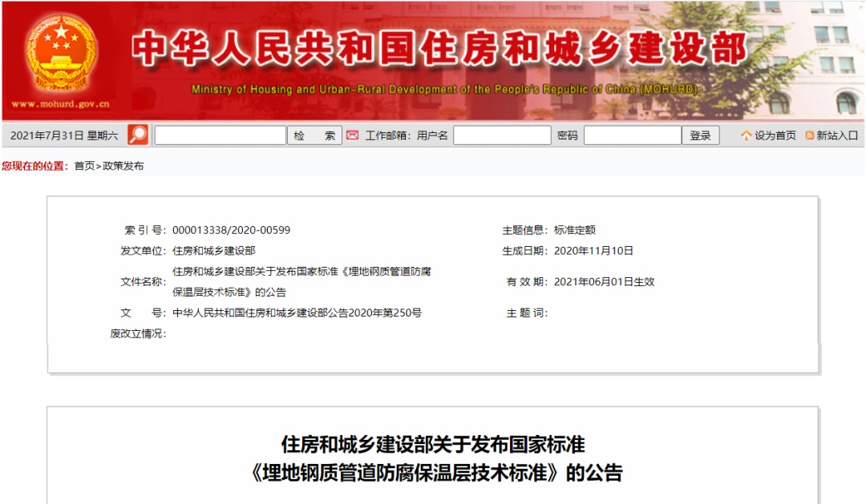Click the 中华人民共和国住房和城乡建设部 banner title
This screenshot has width=866, height=504.
[439, 50]
